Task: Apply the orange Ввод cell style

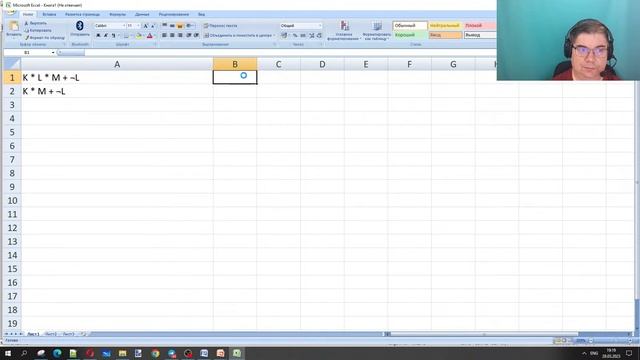Action: coord(445,35)
